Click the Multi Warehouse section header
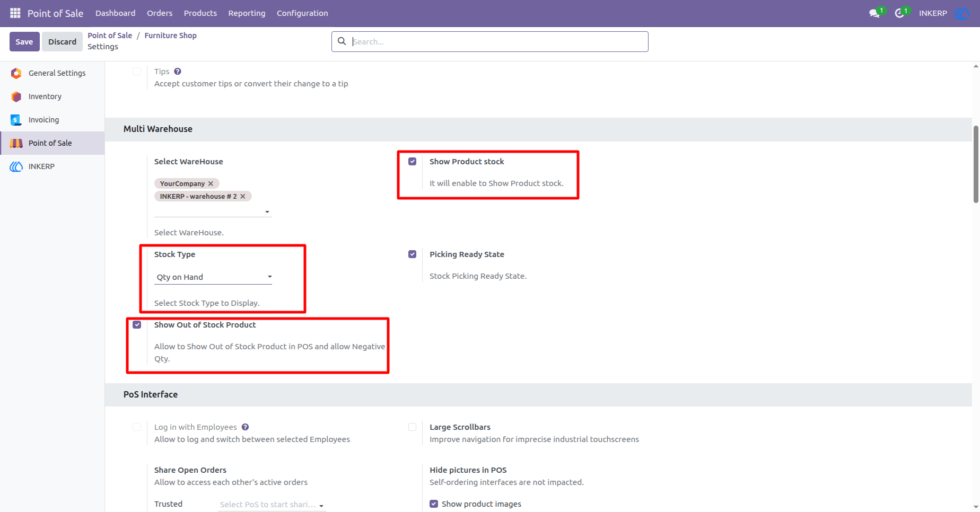The height and width of the screenshot is (512, 980). click(x=158, y=129)
